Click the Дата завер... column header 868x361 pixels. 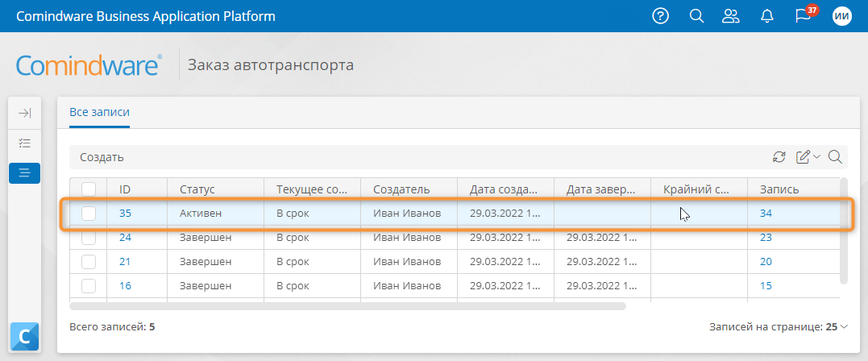[603, 189]
